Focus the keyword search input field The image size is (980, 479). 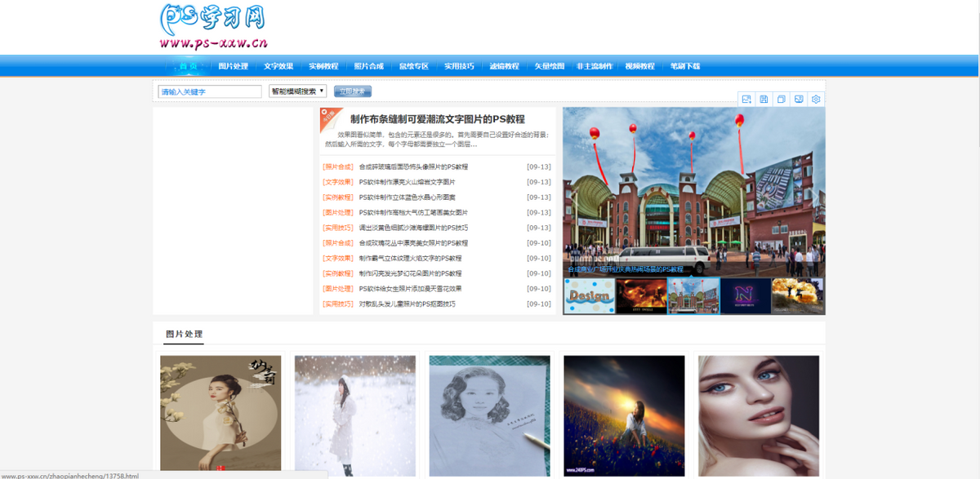click(x=210, y=91)
